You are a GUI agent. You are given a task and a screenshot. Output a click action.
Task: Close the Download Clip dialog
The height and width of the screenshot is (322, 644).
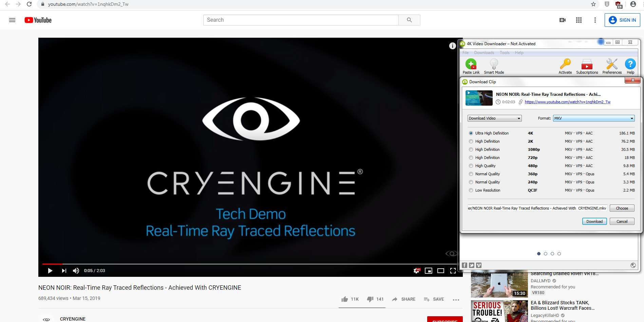pos(633,80)
